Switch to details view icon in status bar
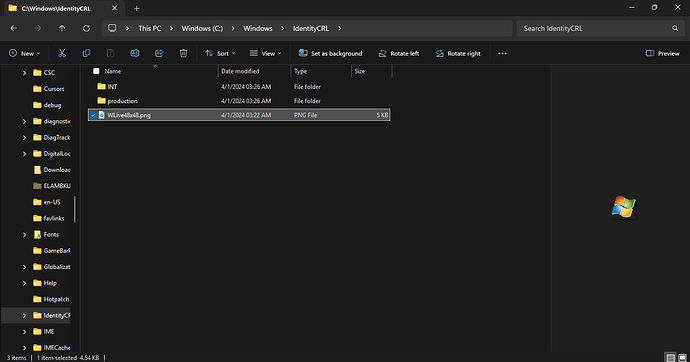Image resolution: width=690 pixels, height=362 pixels. point(671,358)
